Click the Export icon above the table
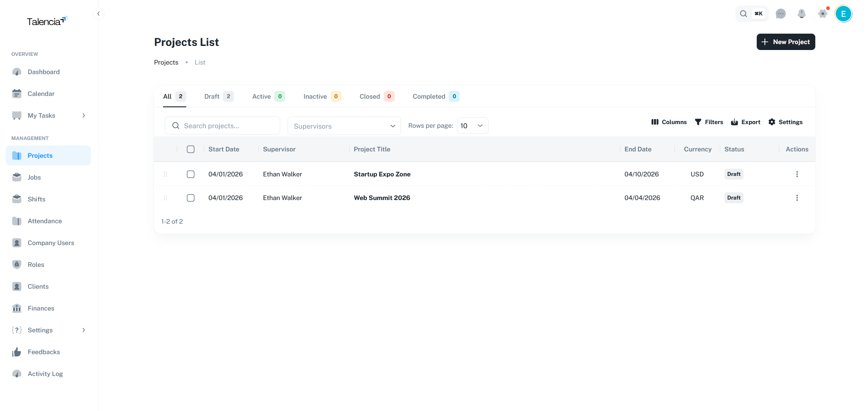Screen dimensions: 868x411 click(736, 122)
